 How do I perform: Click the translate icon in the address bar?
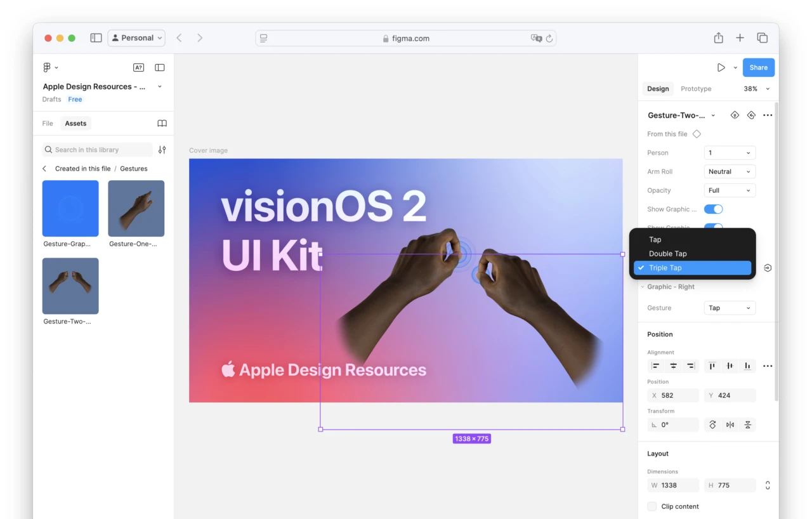(x=536, y=38)
